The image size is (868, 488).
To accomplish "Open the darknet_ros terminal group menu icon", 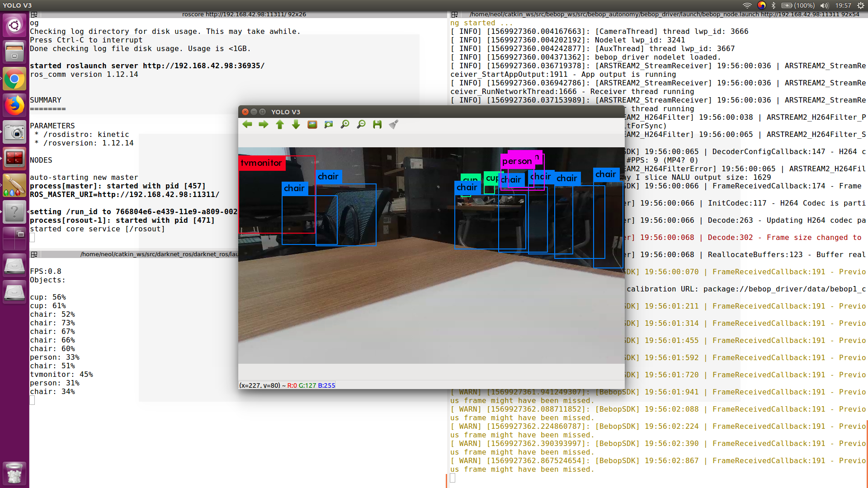I will (34, 254).
